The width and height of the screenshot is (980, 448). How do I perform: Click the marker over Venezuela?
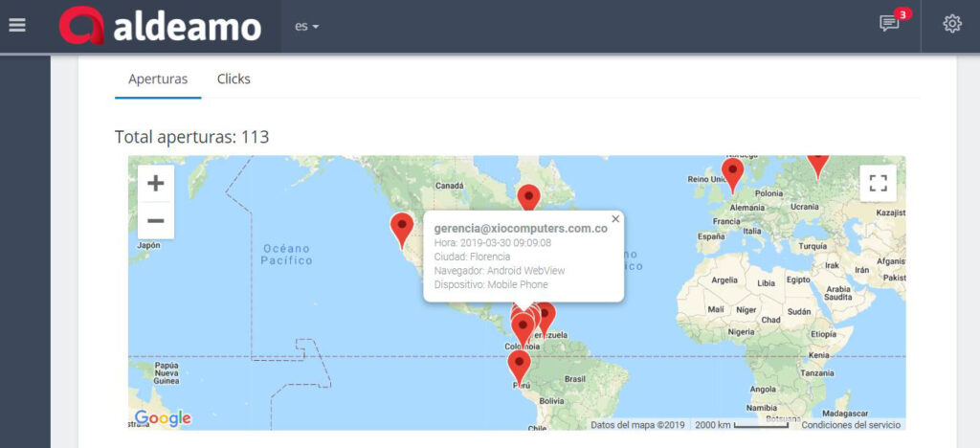point(546,315)
